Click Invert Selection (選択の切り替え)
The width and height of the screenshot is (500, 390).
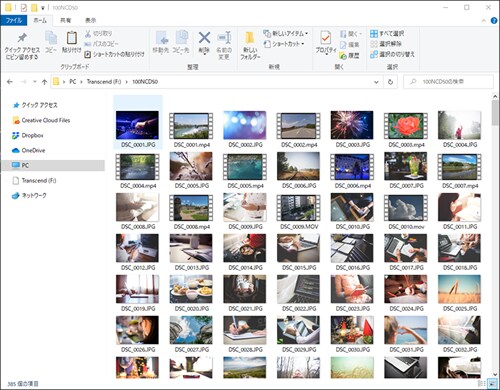[x=392, y=54]
